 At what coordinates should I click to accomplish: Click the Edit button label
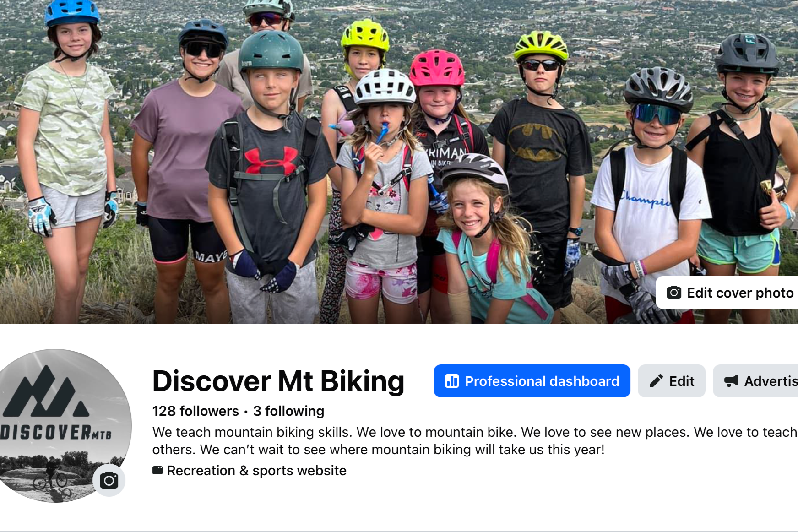tap(681, 381)
